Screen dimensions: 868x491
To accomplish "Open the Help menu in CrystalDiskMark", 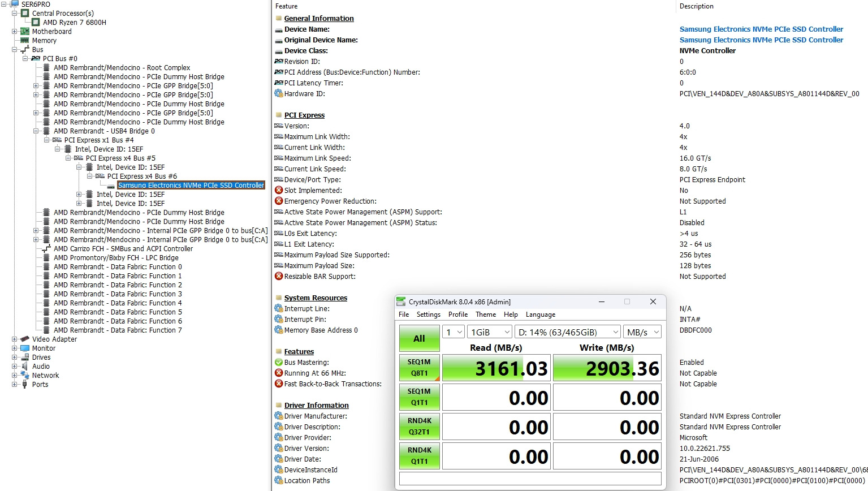I will pyautogui.click(x=511, y=315).
